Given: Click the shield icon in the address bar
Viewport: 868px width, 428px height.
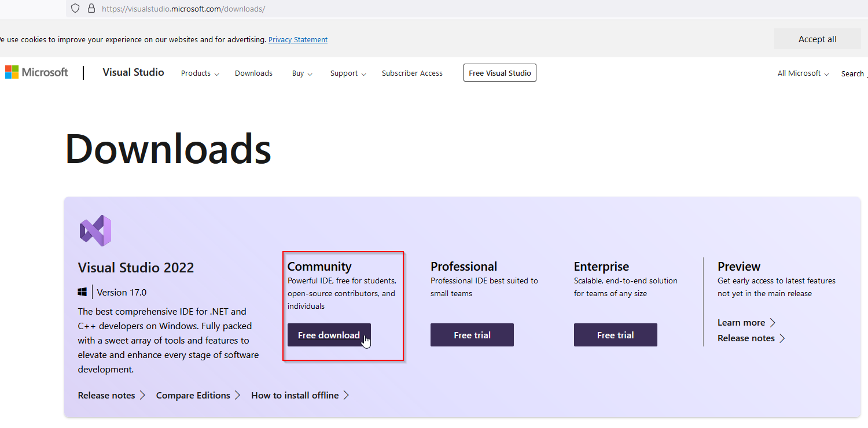Looking at the screenshot, I should coord(75,9).
